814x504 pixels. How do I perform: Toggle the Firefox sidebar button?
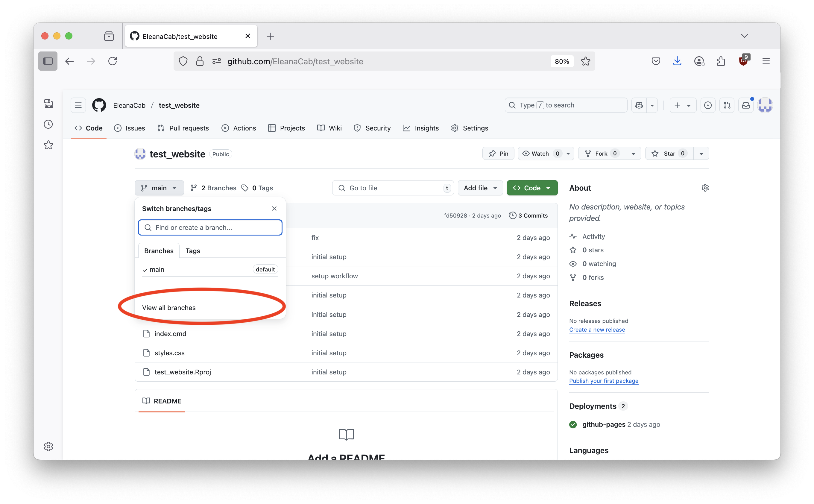[48, 61]
